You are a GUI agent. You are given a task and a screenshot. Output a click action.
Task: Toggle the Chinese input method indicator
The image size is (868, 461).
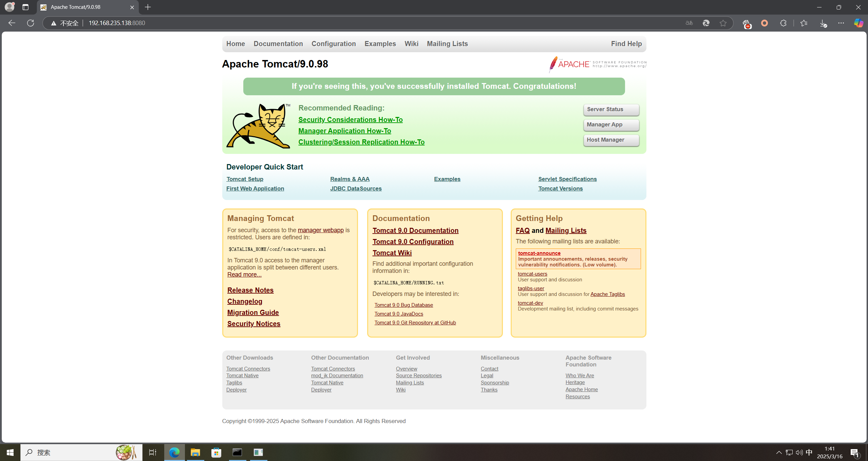(x=809, y=452)
